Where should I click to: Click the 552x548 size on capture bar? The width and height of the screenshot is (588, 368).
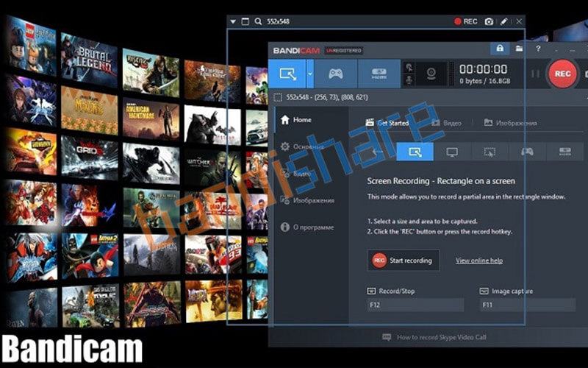[278, 21]
